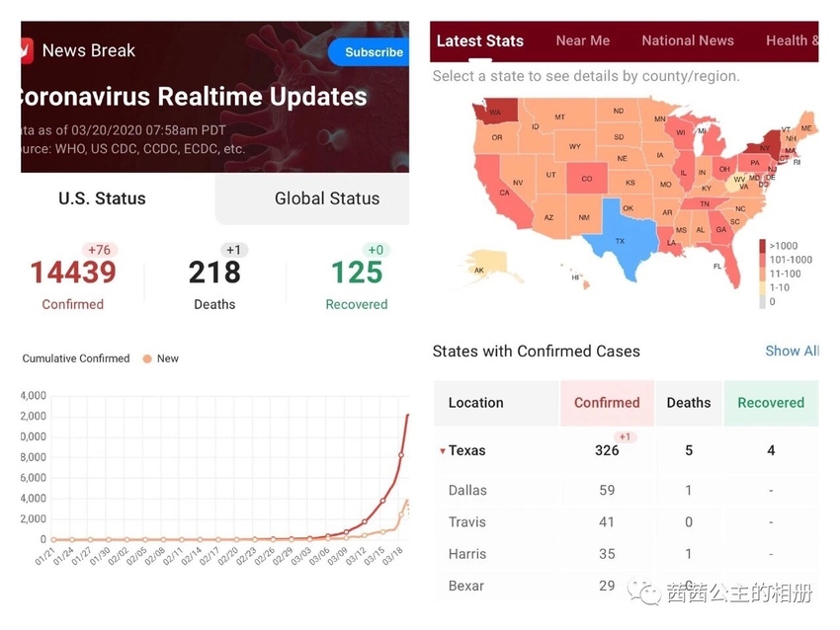
Task: Toggle the Cumulative Confirmed legend label
Action: tap(75, 358)
